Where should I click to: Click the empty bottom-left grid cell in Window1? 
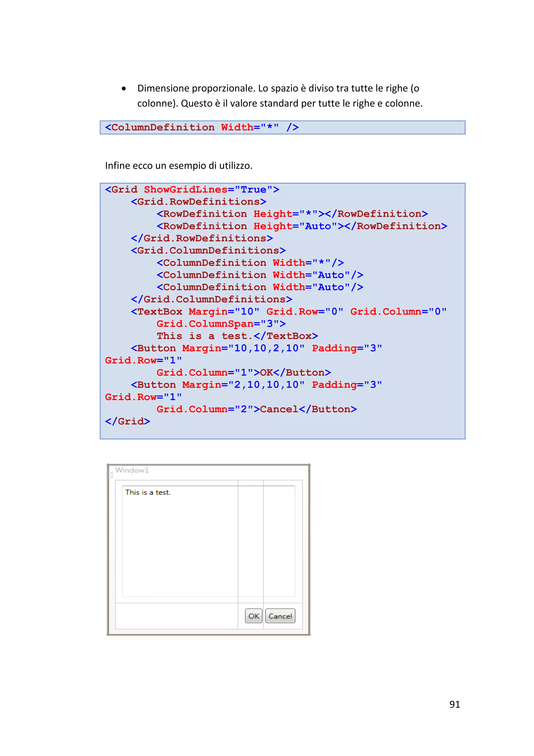pyautogui.click(x=176, y=616)
